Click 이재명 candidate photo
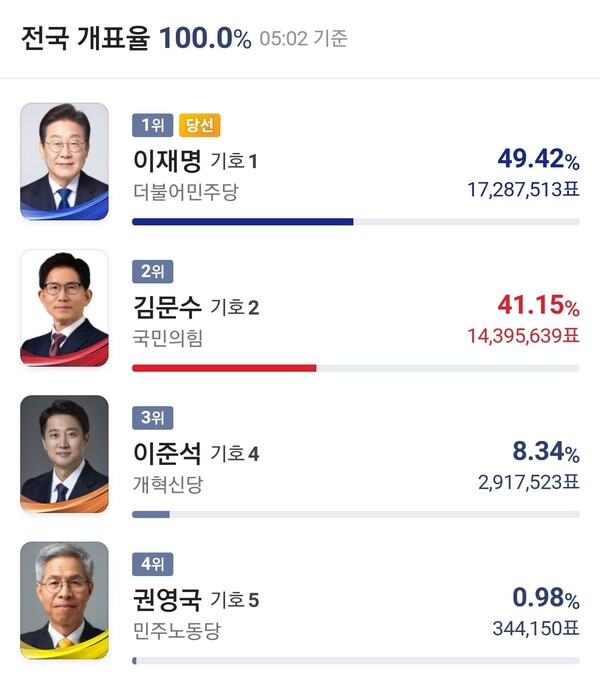 tap(64, 161)
